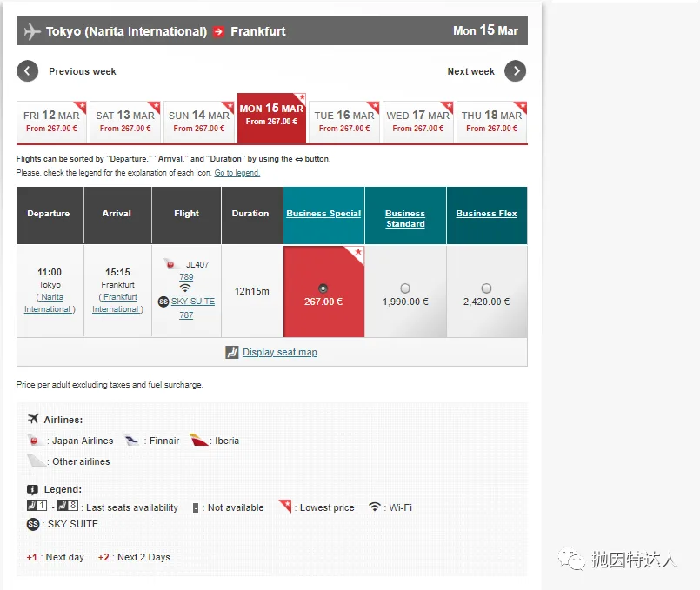Click the red arrow icon between Tokyo and Frankfurt
This screenshot has height=590, width=700.
[219, 31]
